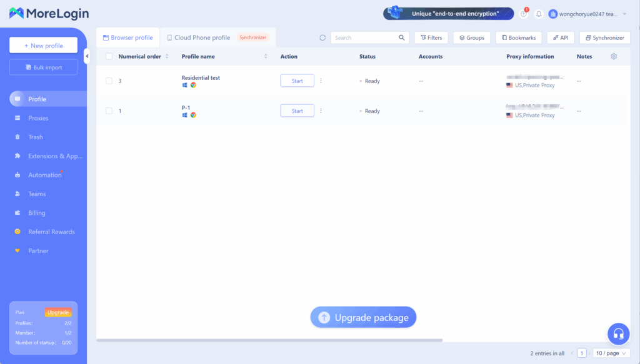Switch to the Cloud Phone profile tab
The width and height of the screenshot is (640, 364).
[x=198, y=37]
